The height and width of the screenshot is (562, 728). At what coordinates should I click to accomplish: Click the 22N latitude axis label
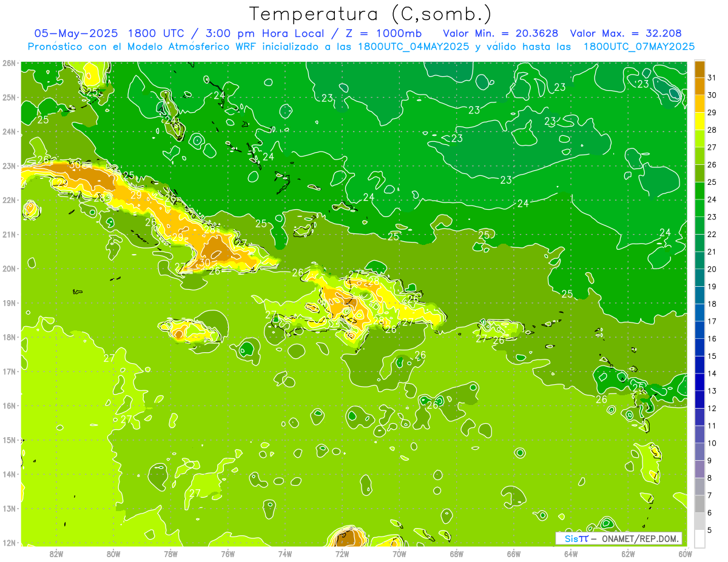pos(8,200)
